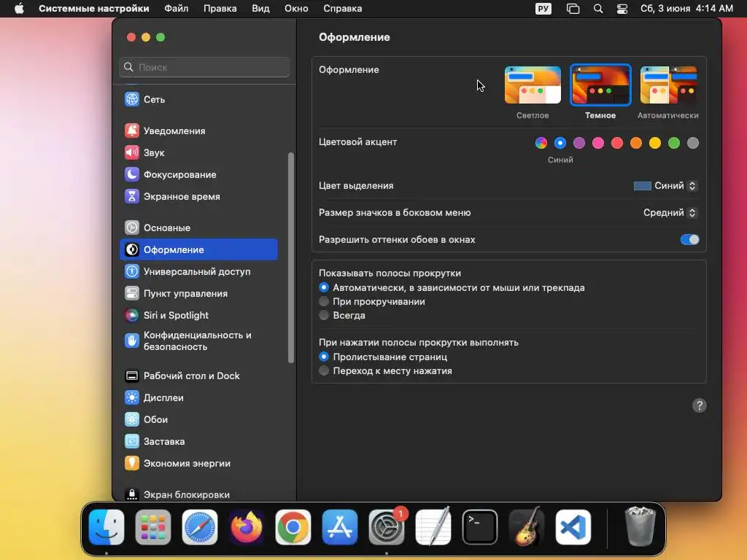Screen dimensions: 747x560
Task: Open Terminal from the Dock
Action: coord(480,527)
